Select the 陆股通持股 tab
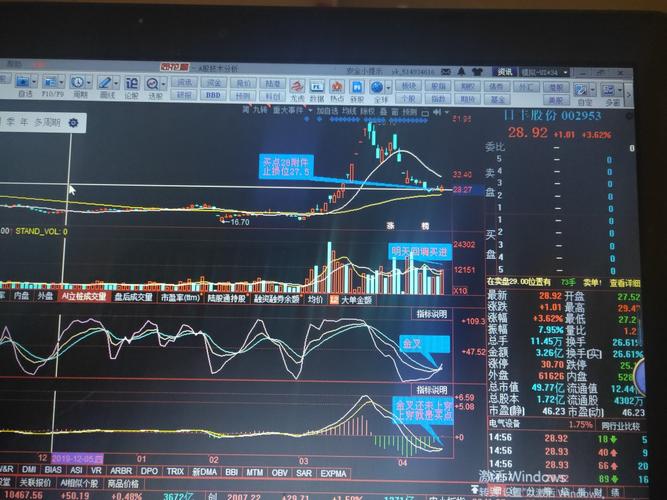Screen dimensions: 667x500 (227, 299)
